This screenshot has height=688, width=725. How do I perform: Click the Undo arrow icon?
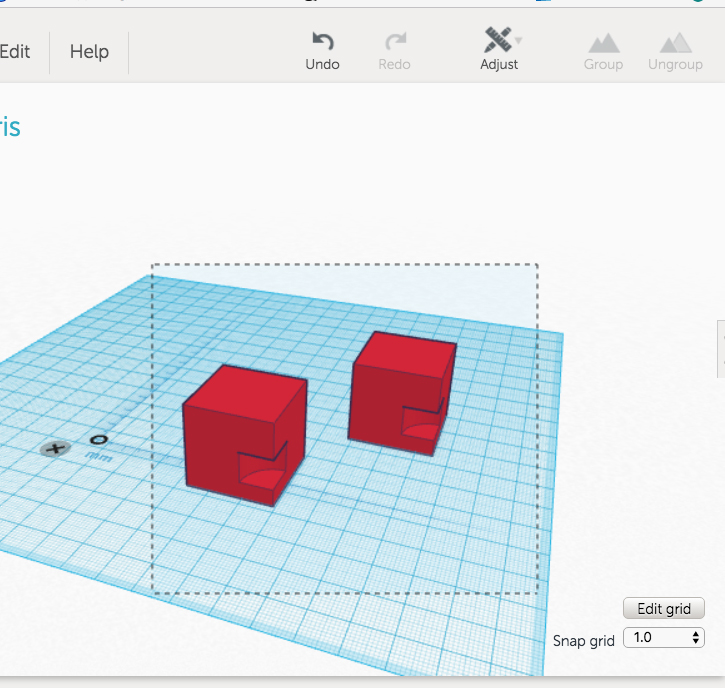322,41
